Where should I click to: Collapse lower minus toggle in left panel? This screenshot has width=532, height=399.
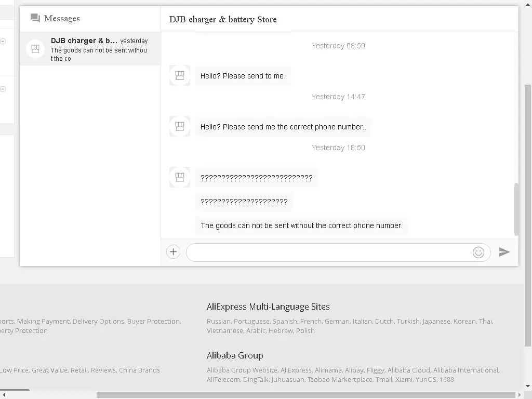[x=3, y=89]
